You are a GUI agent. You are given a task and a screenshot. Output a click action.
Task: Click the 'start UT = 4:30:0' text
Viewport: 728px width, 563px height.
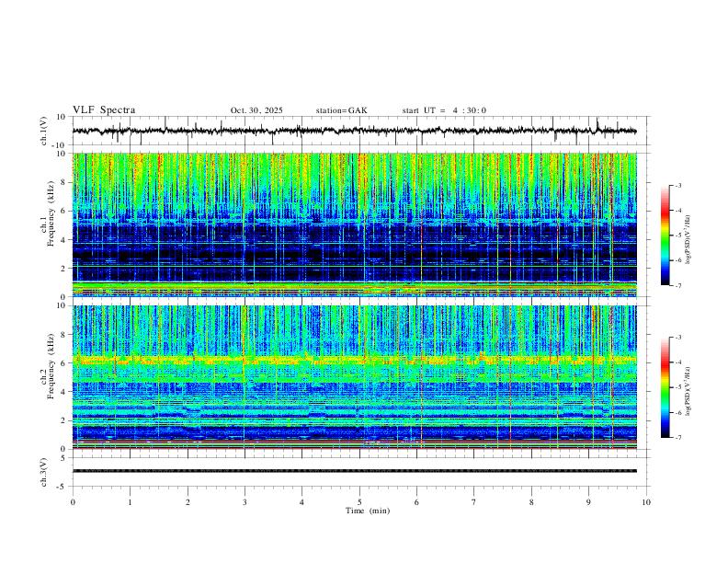(x=444, y=110)
